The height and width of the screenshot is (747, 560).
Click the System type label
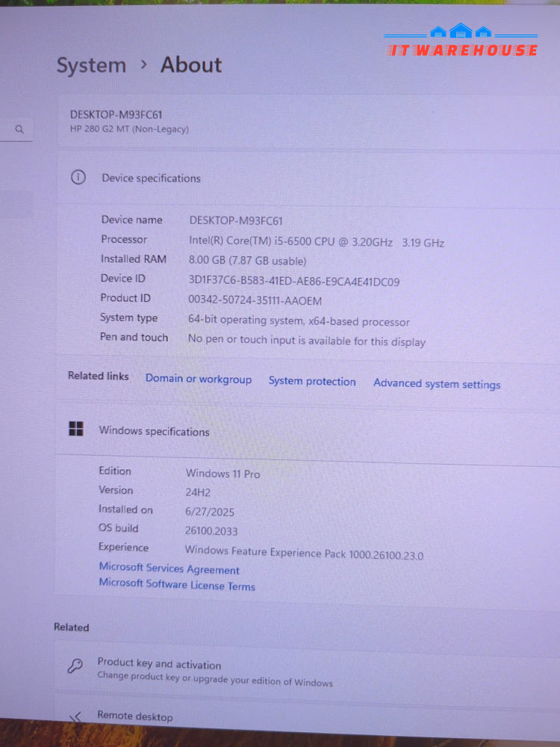tap(128, 317)
